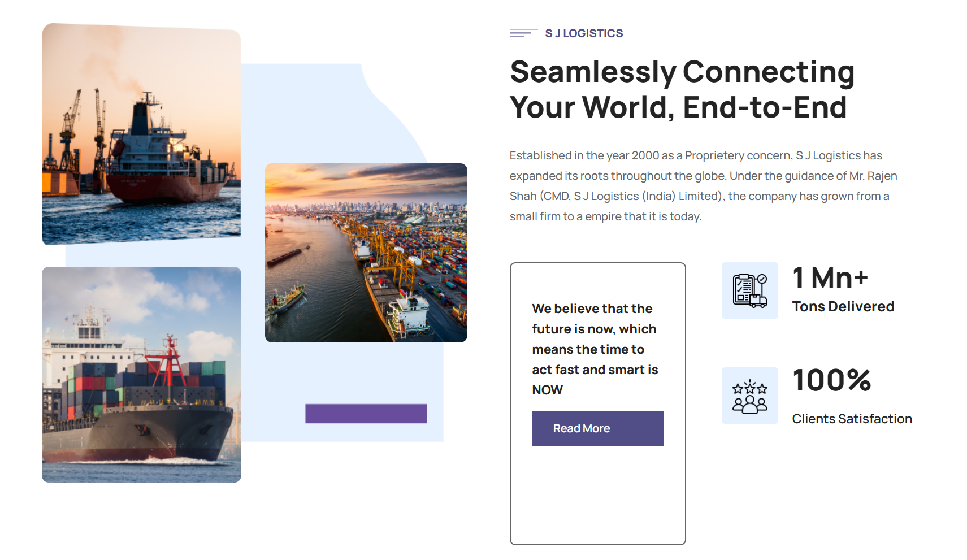The width and height of the screenshot is (967, 560).
Task: Click the divider line between the two statistics
Action: [x=817, y=340]
